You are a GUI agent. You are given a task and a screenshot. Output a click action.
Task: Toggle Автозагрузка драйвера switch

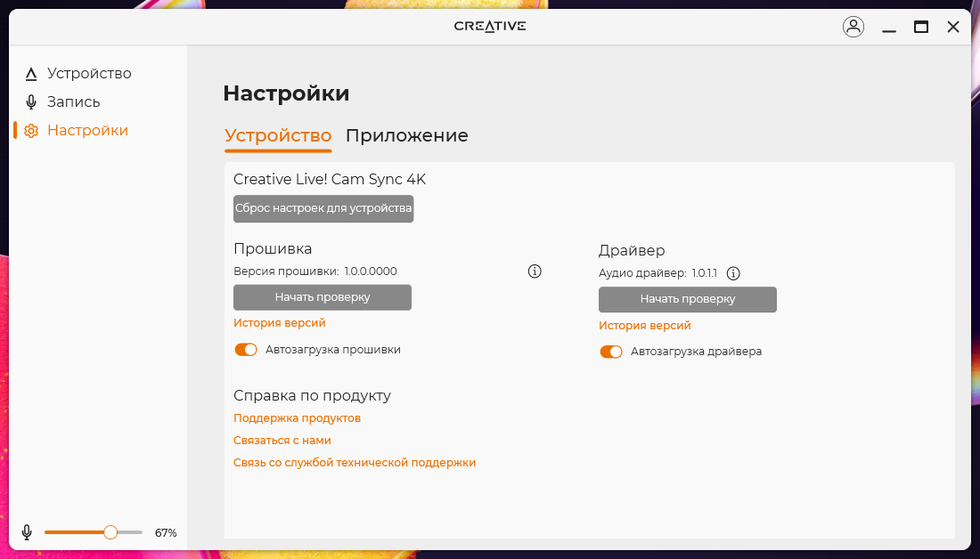click(x=610, y=352)
